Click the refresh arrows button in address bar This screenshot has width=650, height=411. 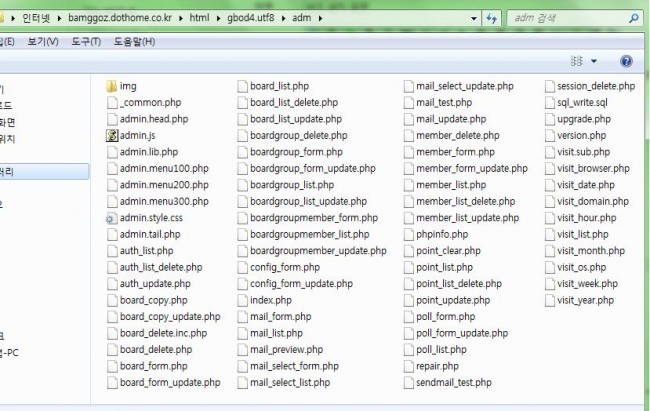492,18
